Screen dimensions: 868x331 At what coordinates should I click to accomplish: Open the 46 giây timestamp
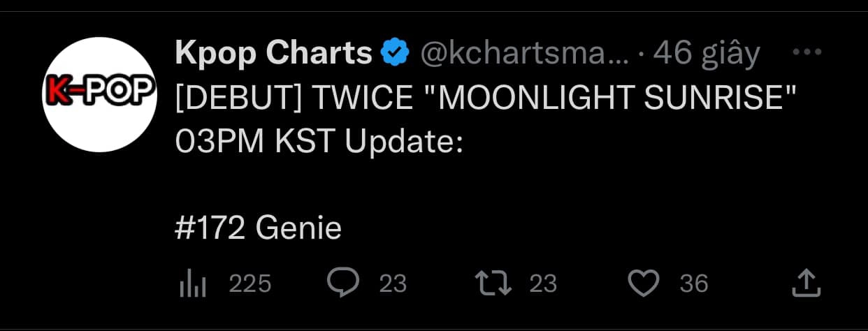pyautogui.click(x=706, y=54)
